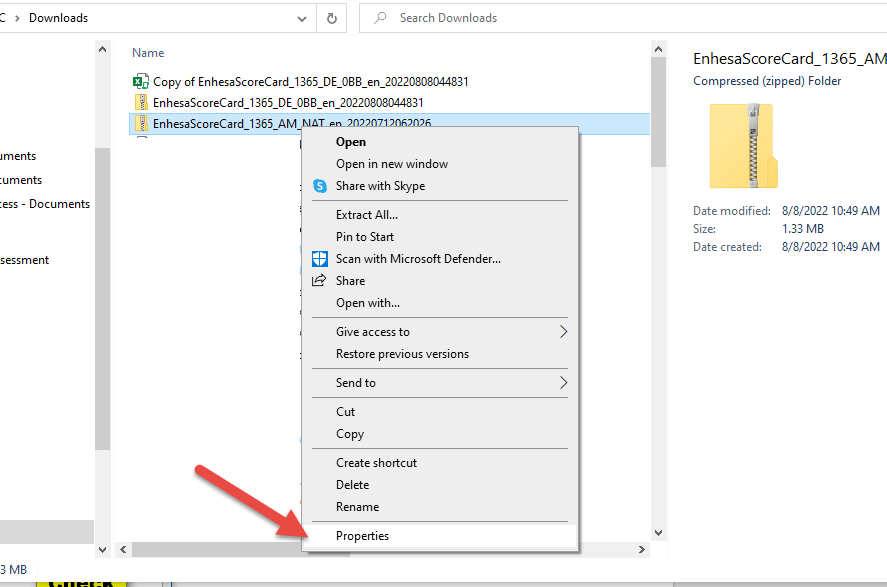Click navigation pane scrollbar down arrow
Screen dimensions: 887x587
102,549
